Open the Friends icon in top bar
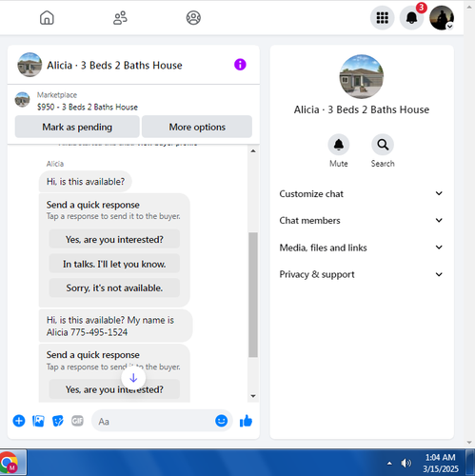Viewport: 475px width, 476px height. (120, 18)
